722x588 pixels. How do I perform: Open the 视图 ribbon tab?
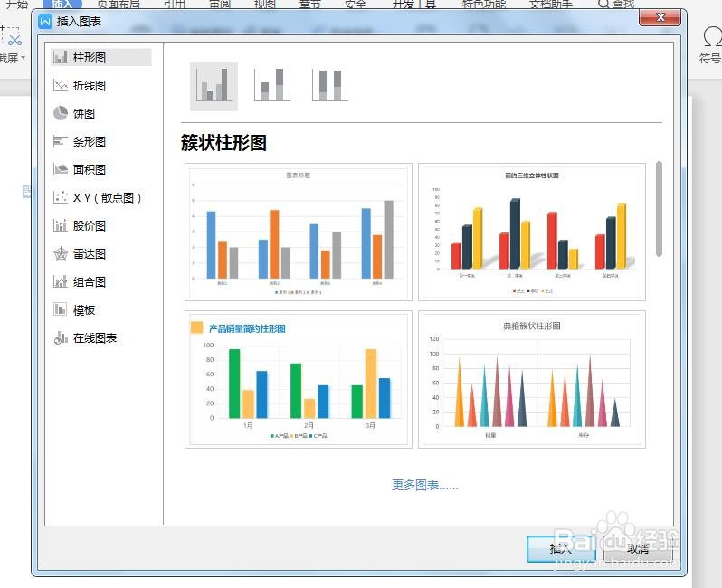click(265, 5)
